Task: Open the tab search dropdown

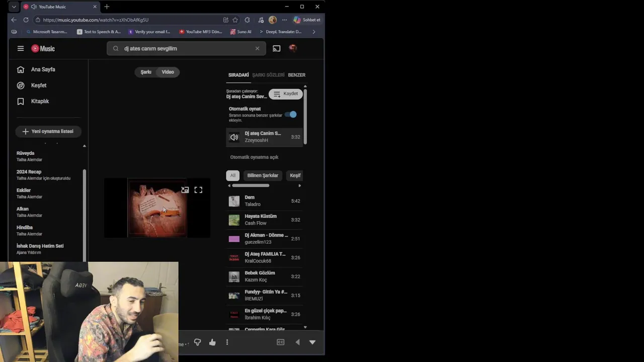Action: point(14,7)
